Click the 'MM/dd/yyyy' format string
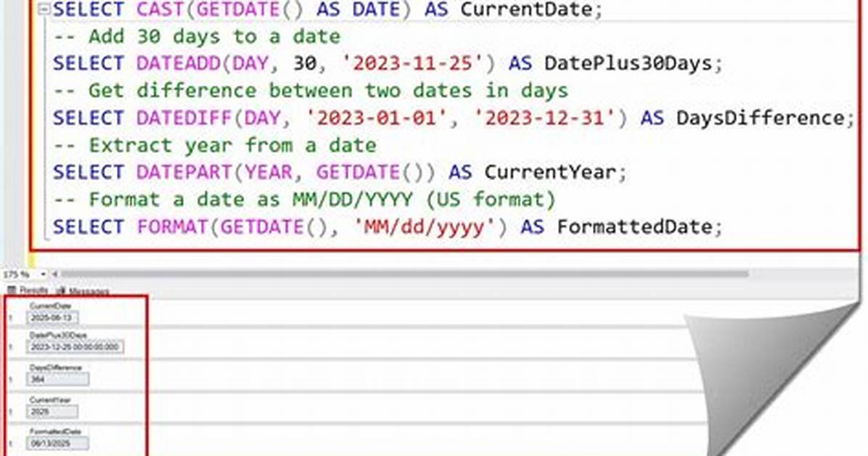The width and height of the screenshot is (868, 456). (x=425, y=227)
